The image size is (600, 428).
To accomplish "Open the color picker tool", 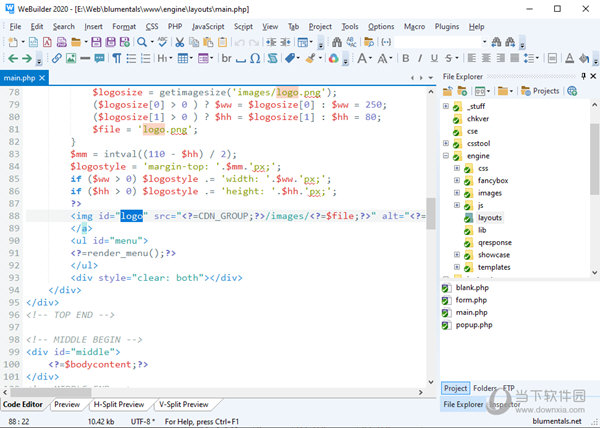I will point(333,58).
